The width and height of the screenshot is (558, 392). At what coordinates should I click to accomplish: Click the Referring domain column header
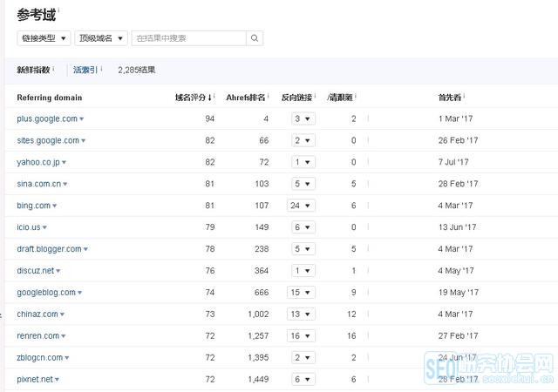[50, 98]
